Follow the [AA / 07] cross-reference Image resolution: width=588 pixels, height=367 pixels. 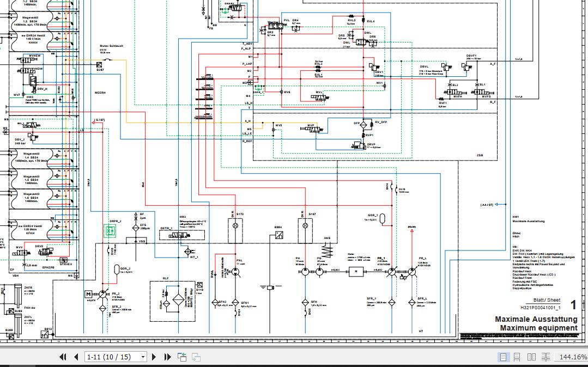(487, 205)
